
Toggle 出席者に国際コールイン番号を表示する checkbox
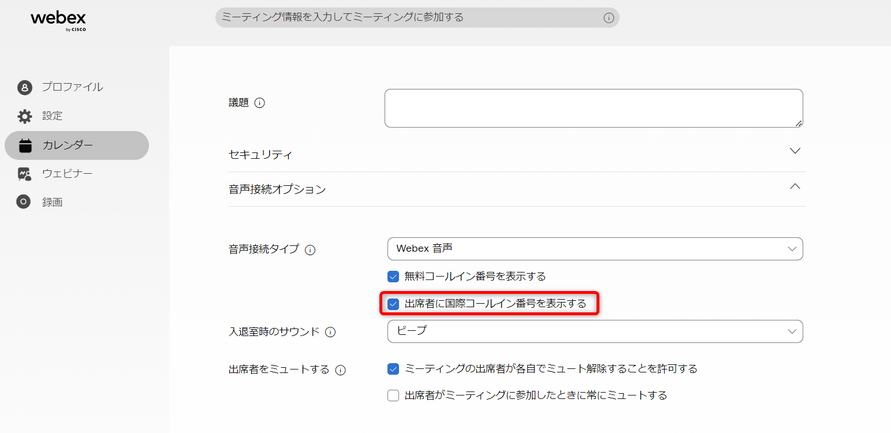[393, 304]
